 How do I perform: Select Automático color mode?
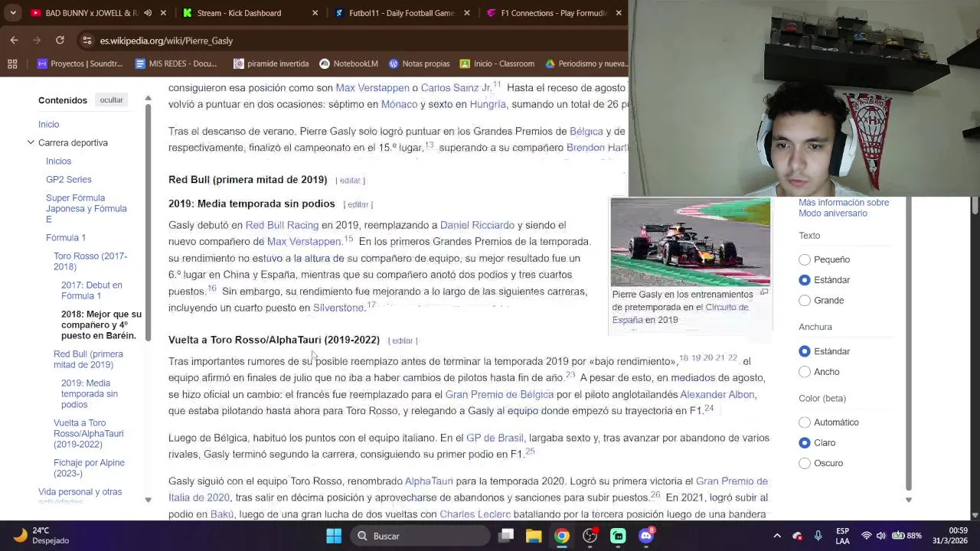pos(805,422)
